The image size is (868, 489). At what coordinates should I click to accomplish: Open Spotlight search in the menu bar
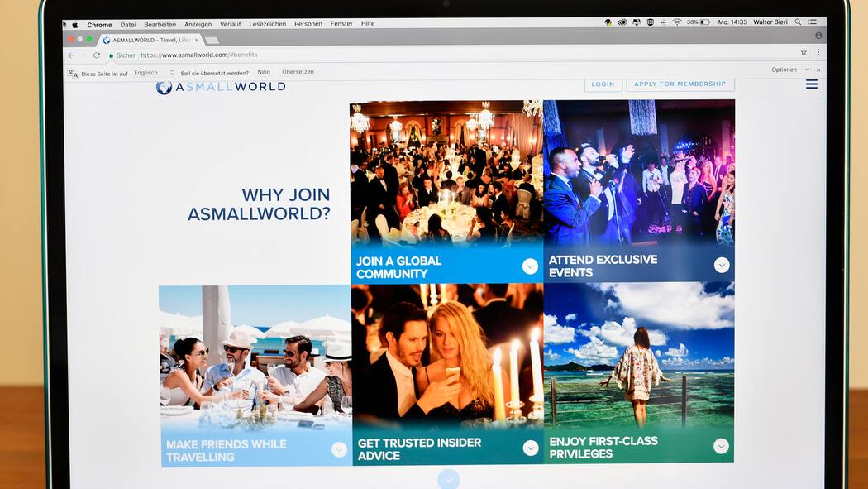[x=798, y=23]
